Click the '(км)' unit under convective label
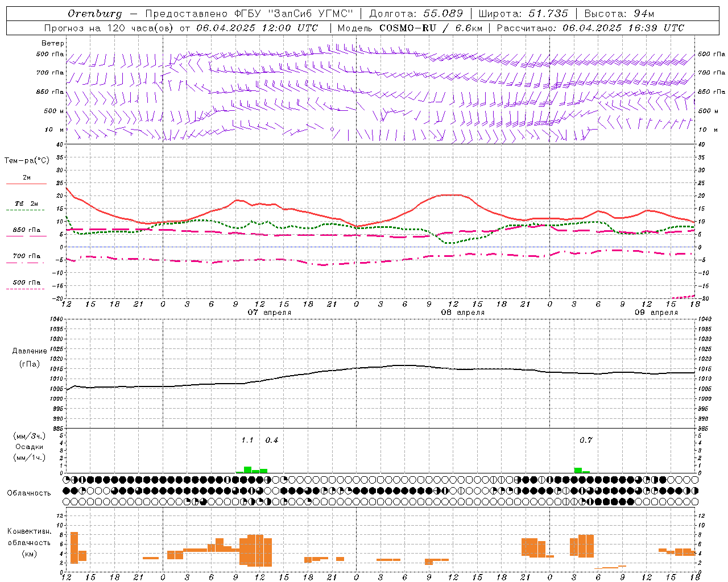 click(x=30, y=554)
